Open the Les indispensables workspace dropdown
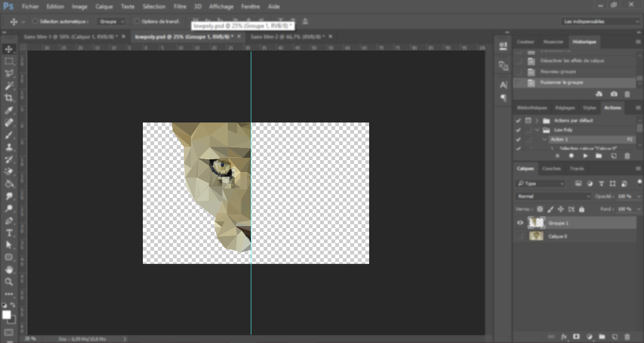Viewport: 644px width, 343px height. 601,22
